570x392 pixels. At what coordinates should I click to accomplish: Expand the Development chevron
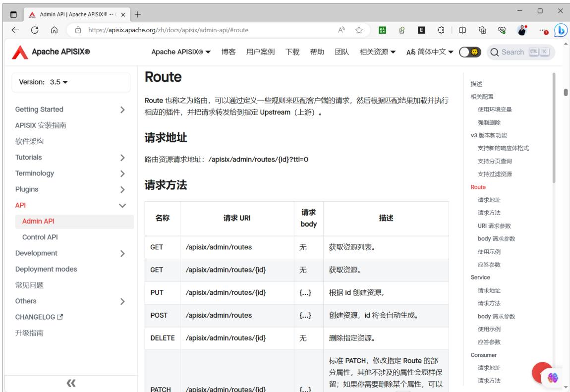pos(122,254)
